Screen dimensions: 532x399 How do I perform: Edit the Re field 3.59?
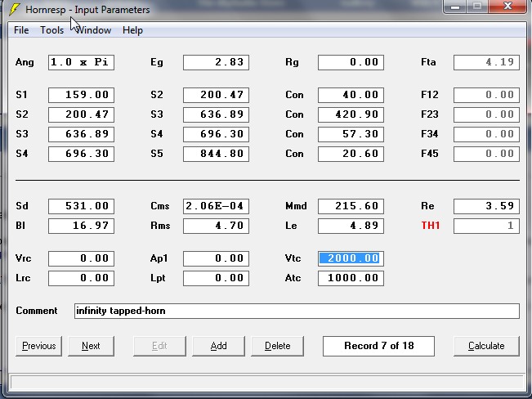pyautogui.click(x=486, y=206)
